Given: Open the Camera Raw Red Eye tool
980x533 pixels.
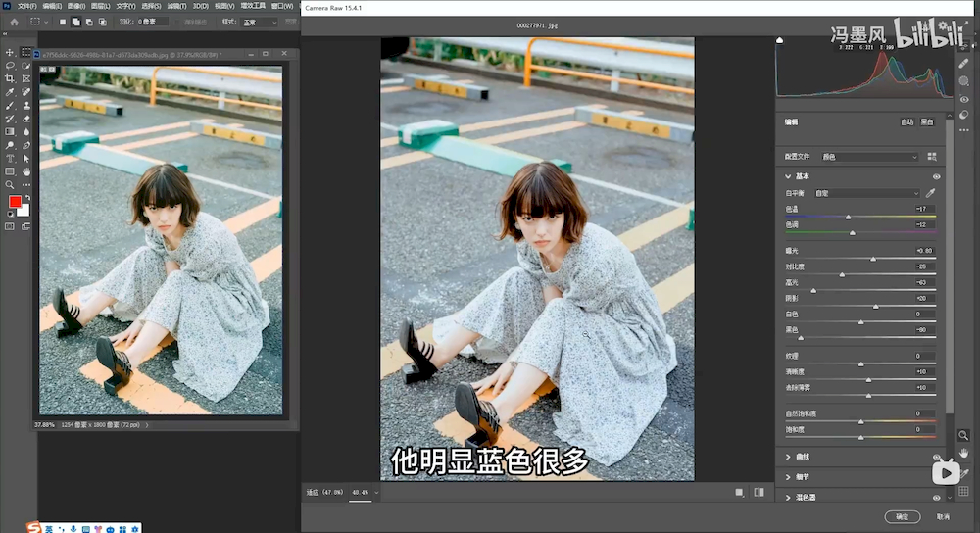Looking at the screenshot, I should click(963, 99).
